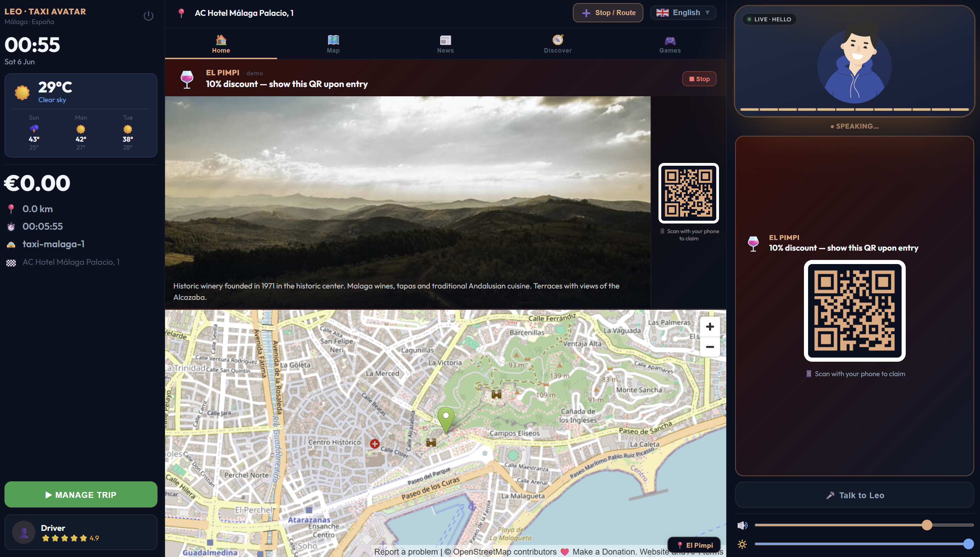Click the wine glass icon in the right offer card

click(x=753, y=243)
